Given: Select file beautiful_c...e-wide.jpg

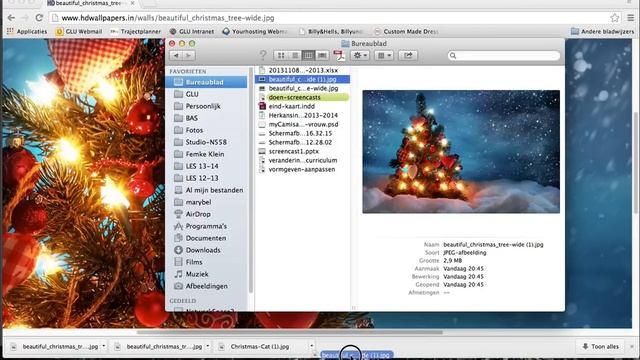Looking at the screenshot, I should 302,88.
